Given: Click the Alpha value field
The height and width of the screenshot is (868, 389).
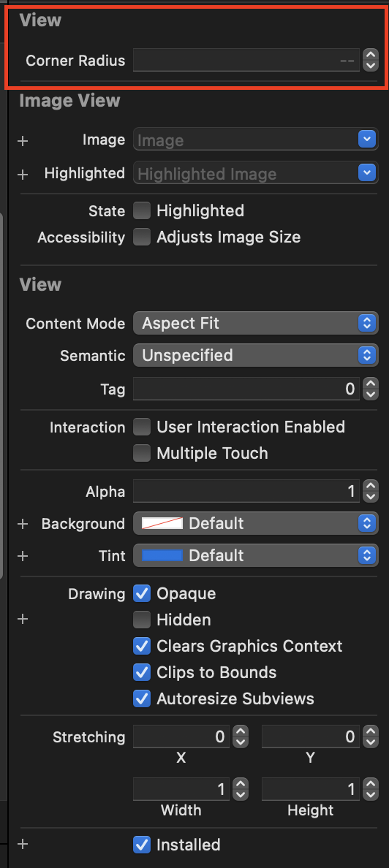Looking at the screenshot, I should point(246,492).
